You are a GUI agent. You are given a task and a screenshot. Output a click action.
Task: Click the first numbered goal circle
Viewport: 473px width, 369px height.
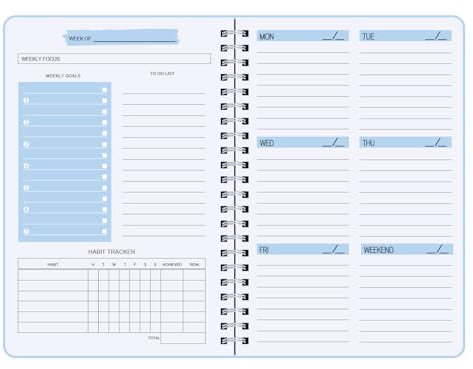point(26,100)
